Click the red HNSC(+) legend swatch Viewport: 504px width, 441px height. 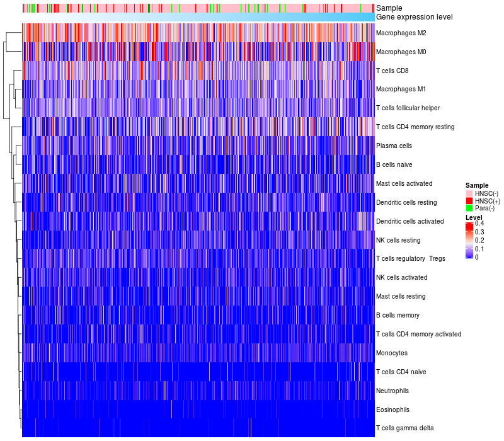pos(469,200)
